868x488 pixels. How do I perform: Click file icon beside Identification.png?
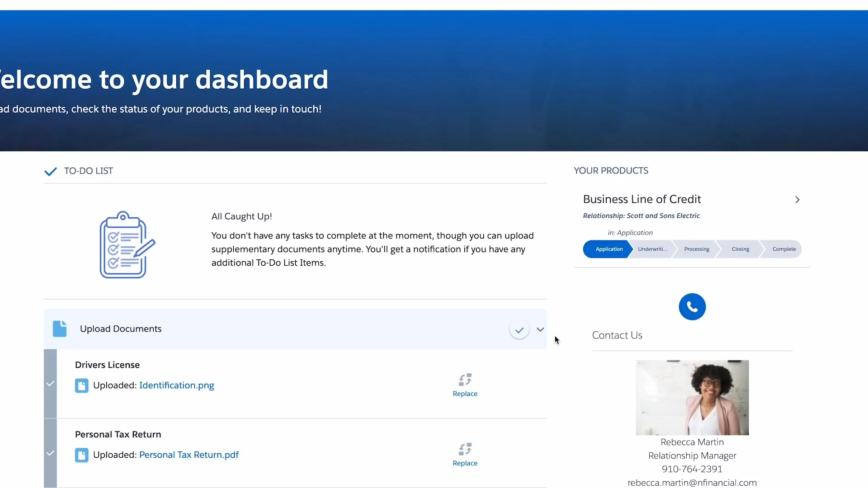pos(82,386)
